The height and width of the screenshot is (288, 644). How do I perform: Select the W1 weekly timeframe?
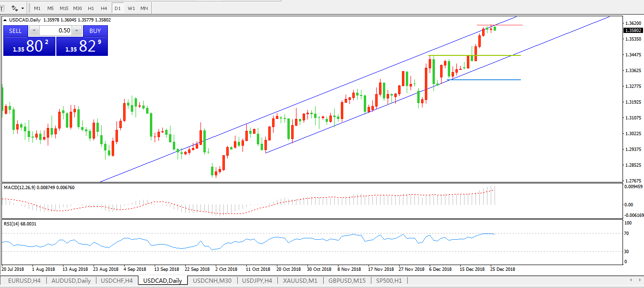(131, 8)
